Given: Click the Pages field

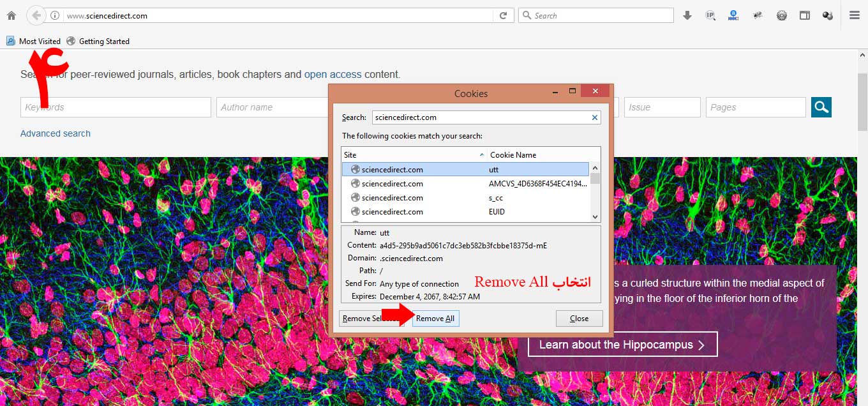Looking at the screenshot, I should pos(756,107).
